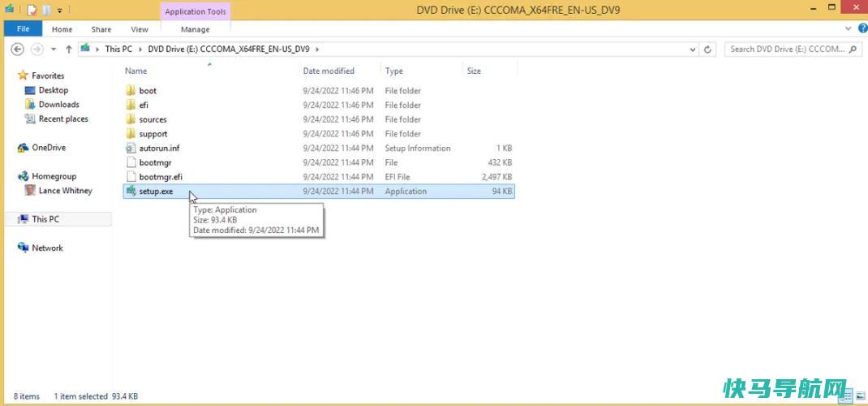Expand the chevron after This PC breadcrumb
Screen dimensions: 868x406
(x=140, y=49)
